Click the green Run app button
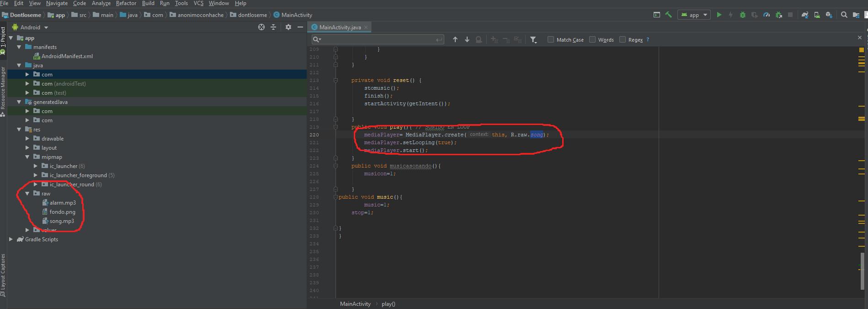Screen dimensions: 868x309 [x=719, y=15]
